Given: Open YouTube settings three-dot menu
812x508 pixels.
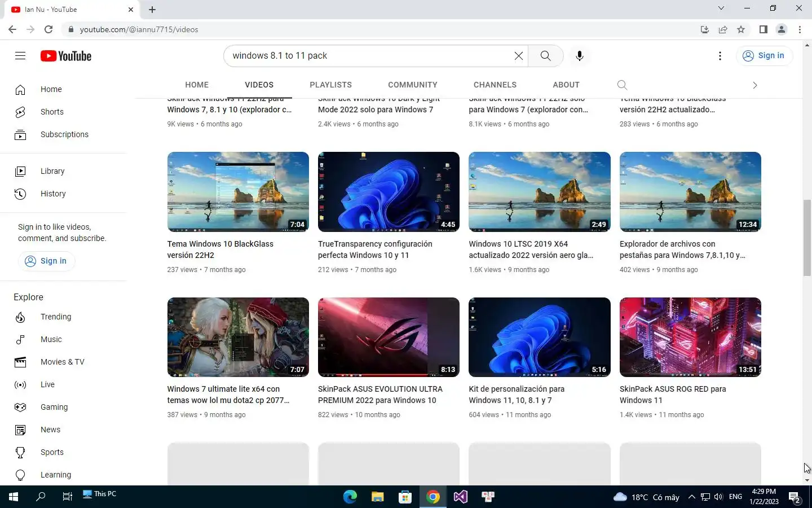Looking at the screenshot, I should click(720, 55).
